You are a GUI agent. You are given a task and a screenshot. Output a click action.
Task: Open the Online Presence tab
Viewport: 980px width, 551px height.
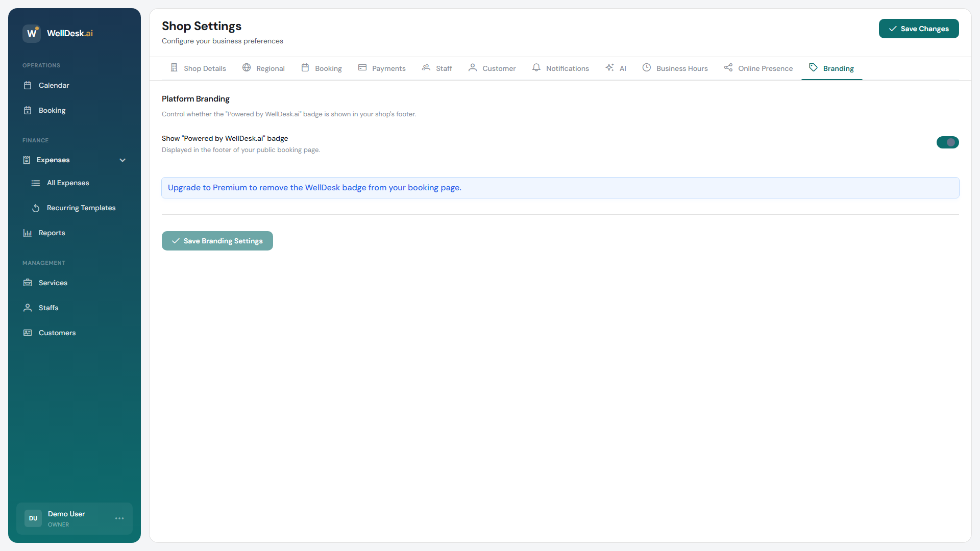tap(758, 68)
